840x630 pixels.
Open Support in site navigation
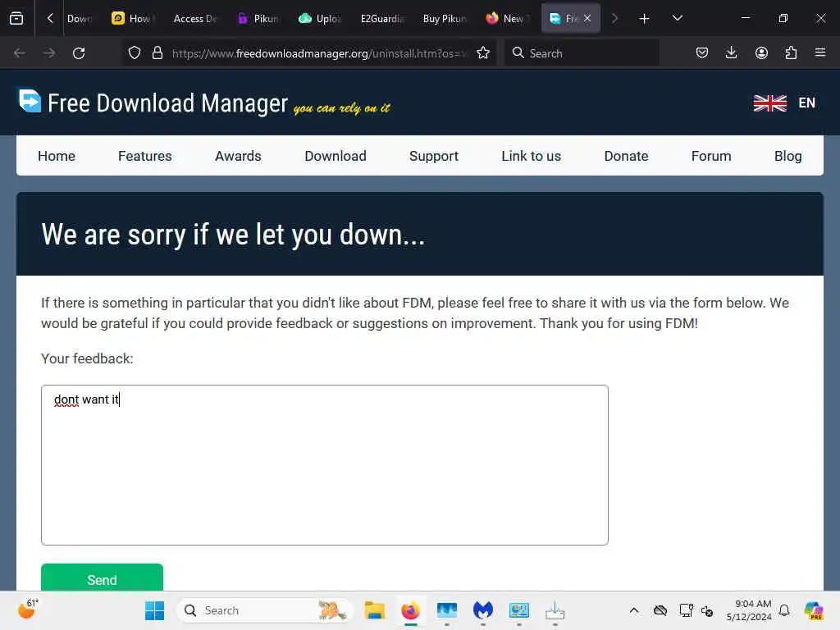pyautogui.click(x=434, y=156)
